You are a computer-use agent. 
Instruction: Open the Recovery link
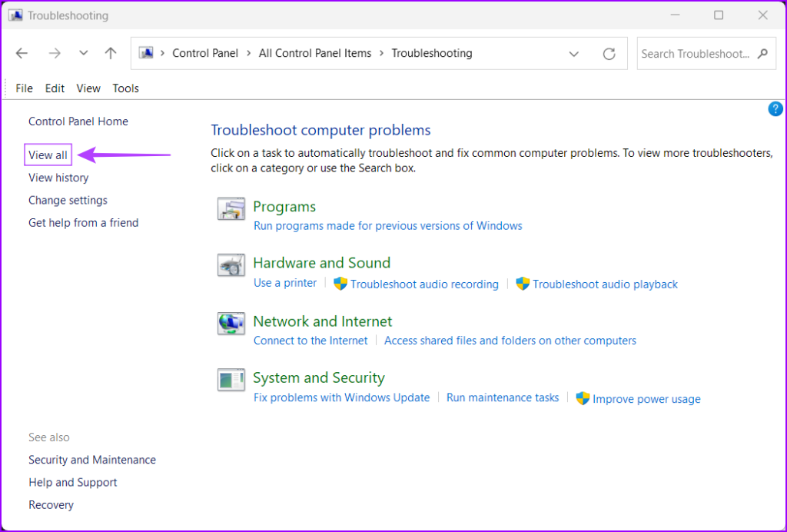(51, 505)
